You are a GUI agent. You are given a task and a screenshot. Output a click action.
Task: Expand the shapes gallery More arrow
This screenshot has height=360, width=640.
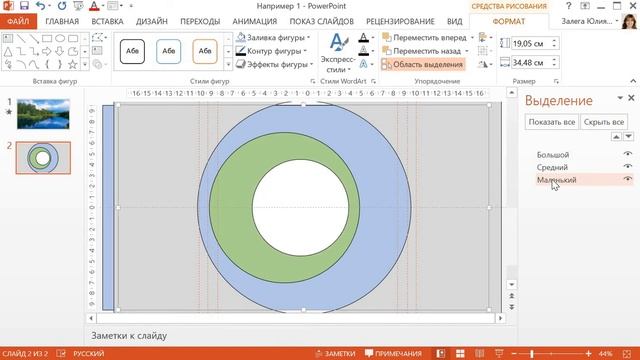point(84,64)
